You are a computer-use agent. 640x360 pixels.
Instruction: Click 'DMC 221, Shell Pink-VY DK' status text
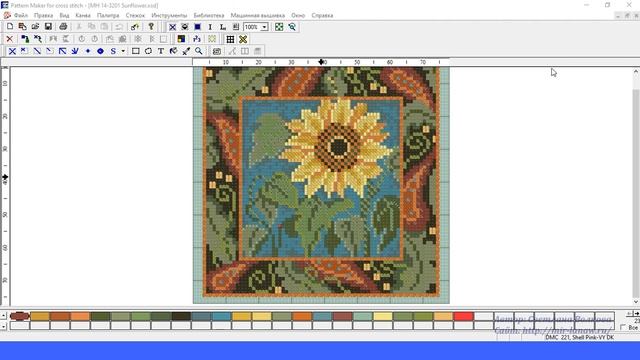pyautogui.click(x=580, y=338)
